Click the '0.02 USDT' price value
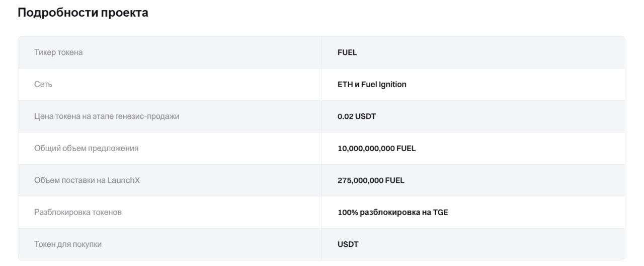The height and width of the screenshot is (266, 644). click(x=357, y=116)
